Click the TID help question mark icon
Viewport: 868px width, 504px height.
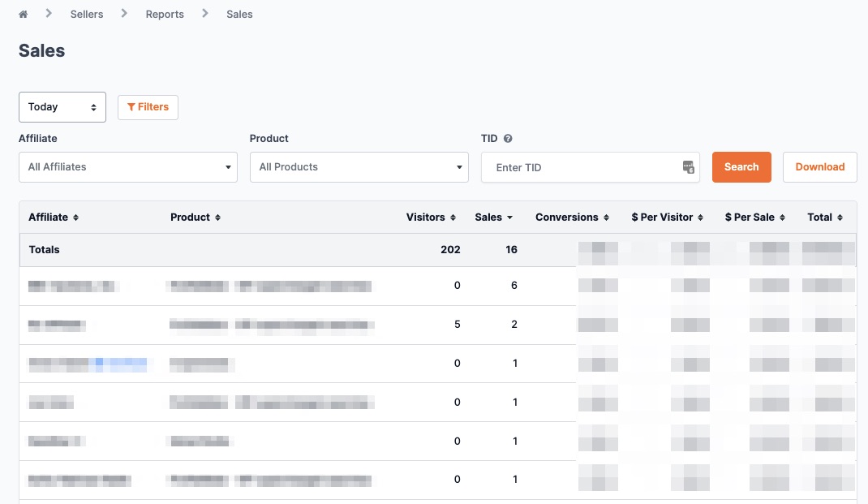click(508, 139)
